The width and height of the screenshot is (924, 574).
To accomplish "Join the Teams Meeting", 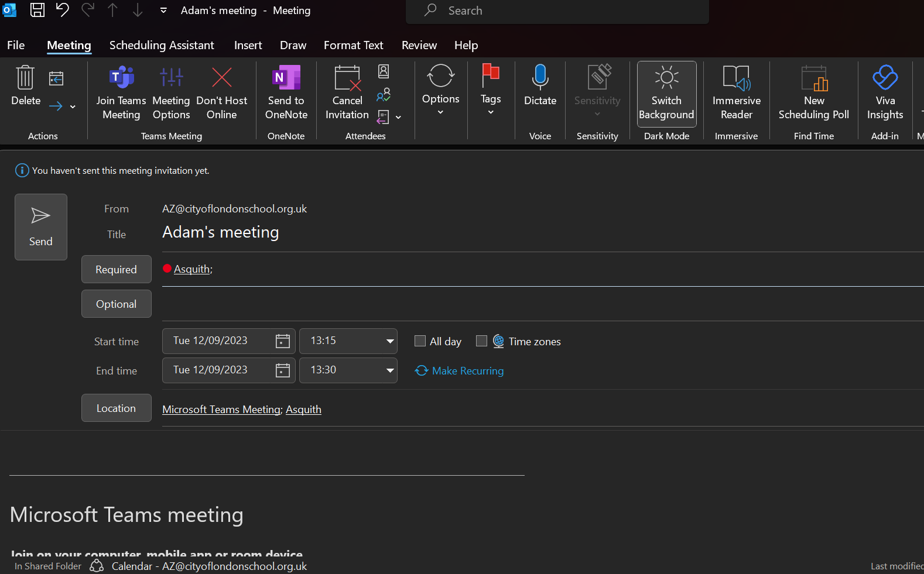I will pyautogui.click(x=121, y=93).
